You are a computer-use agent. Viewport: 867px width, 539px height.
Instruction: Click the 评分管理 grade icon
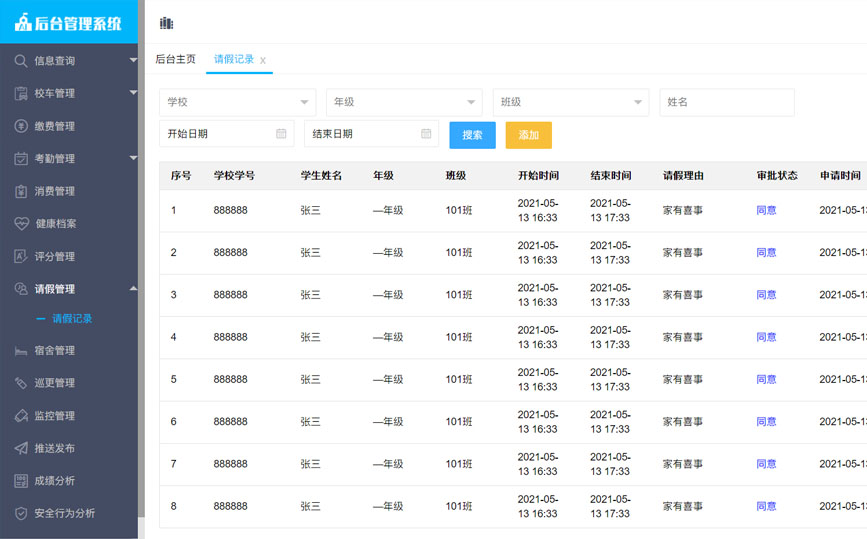click(x=20, y=257)
